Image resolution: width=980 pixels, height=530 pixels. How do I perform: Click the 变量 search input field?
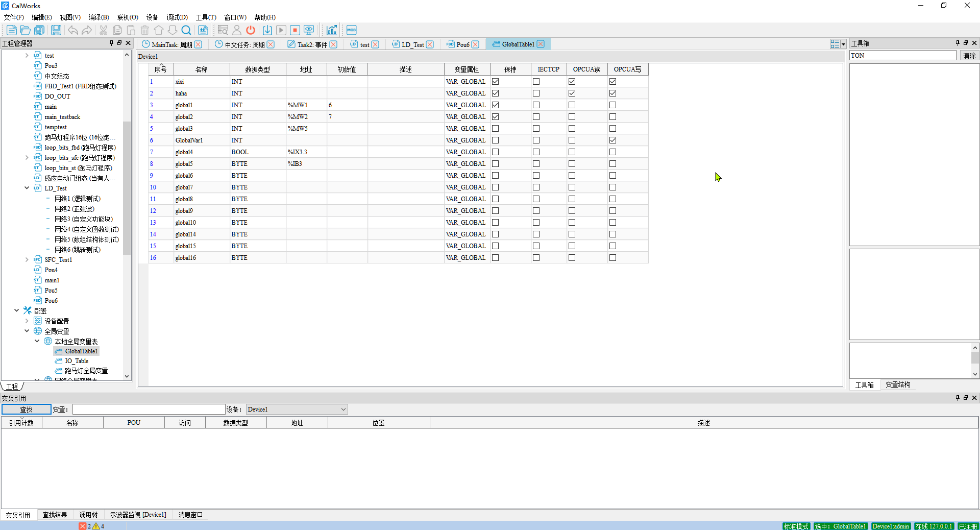(x=149, y=409)
